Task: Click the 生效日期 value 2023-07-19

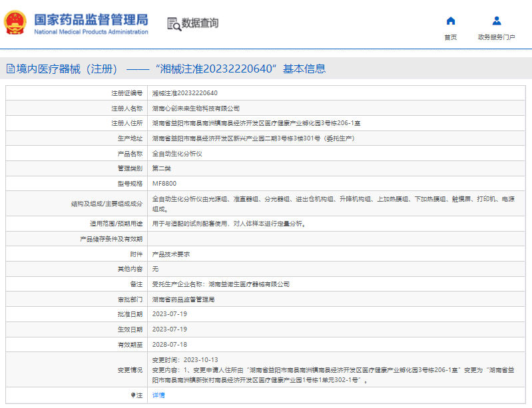Action: [x=170, y=329]
